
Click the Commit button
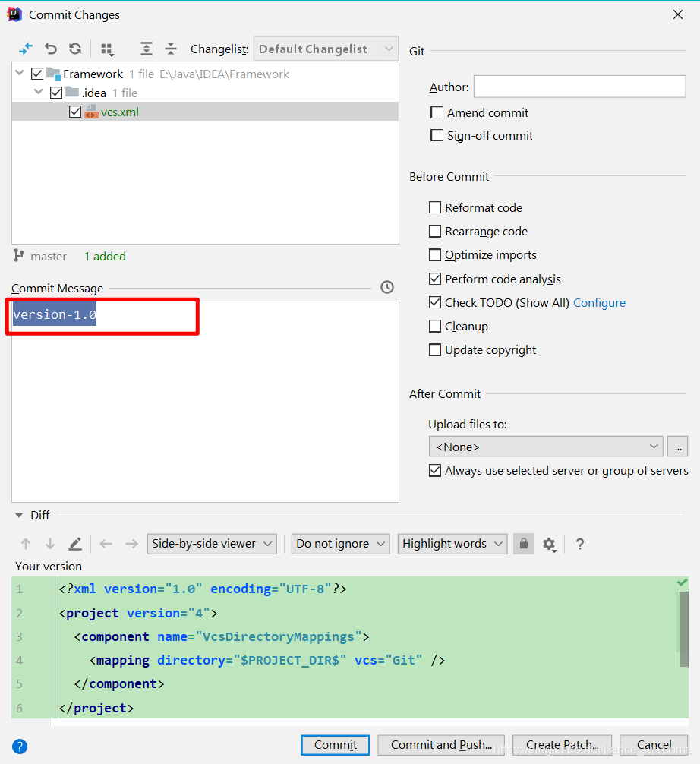pyautogui.click(x=335, y=745)
